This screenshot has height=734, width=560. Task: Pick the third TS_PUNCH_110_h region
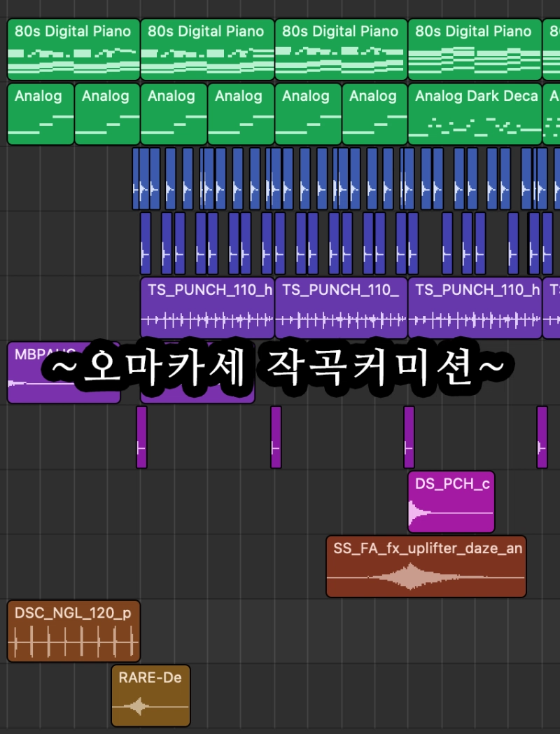click(475, 309)
